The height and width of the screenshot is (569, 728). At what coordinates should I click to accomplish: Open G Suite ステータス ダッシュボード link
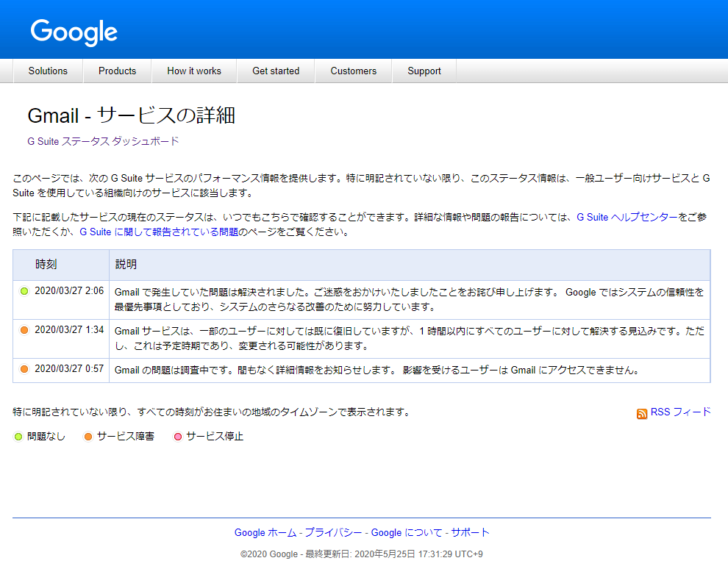click(103, 141)
